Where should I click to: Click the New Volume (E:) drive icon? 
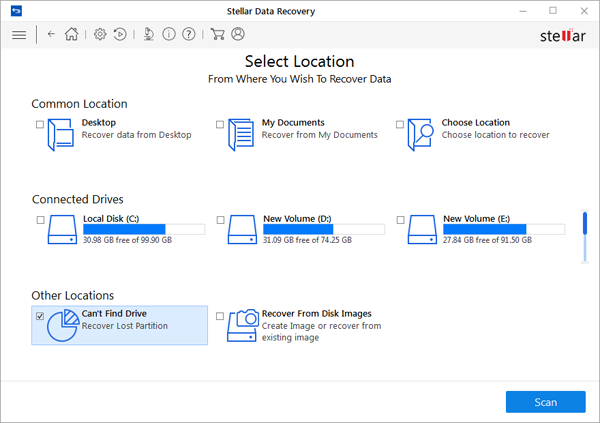click(422, 230)
